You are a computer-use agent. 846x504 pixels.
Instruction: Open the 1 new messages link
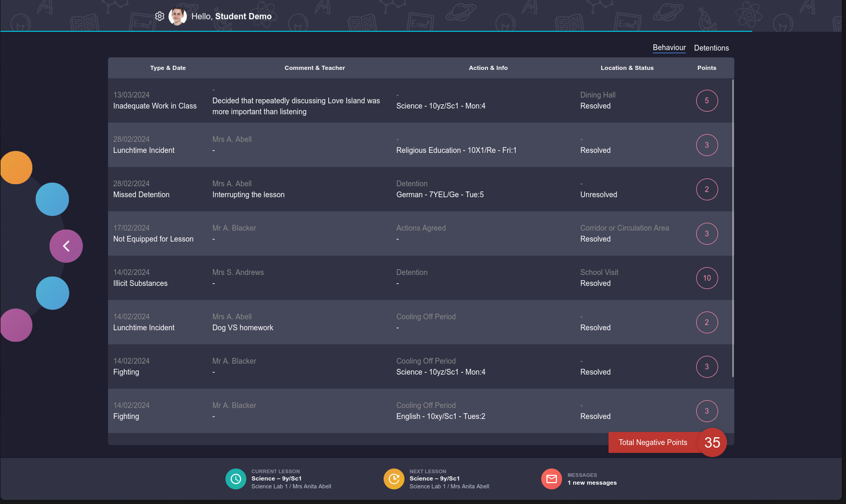coord(592,483)
